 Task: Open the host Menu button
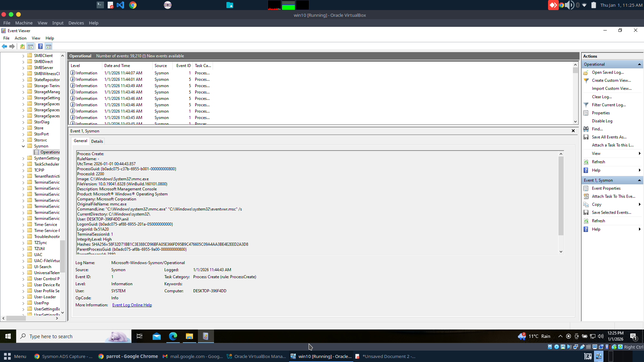pos(15,356)
